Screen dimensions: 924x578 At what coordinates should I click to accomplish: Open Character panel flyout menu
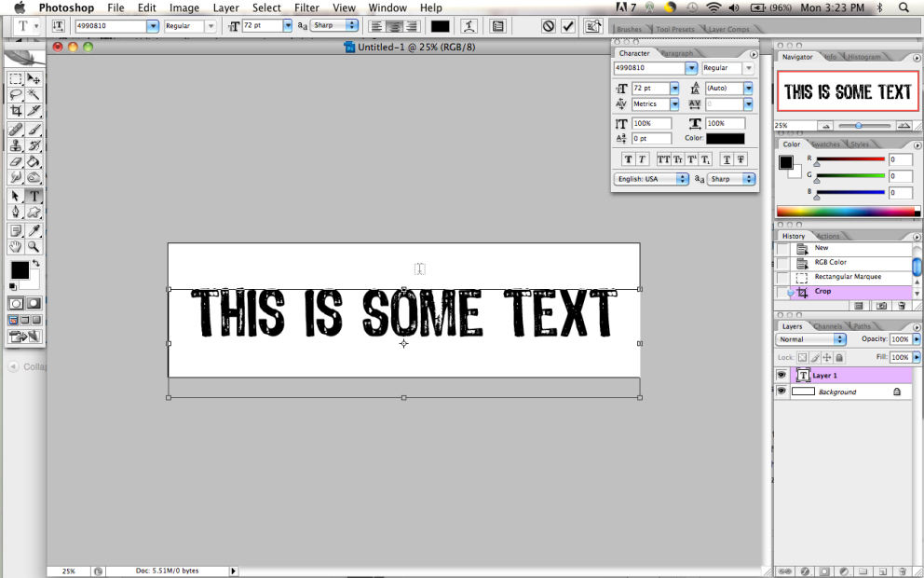pos(754,54)
